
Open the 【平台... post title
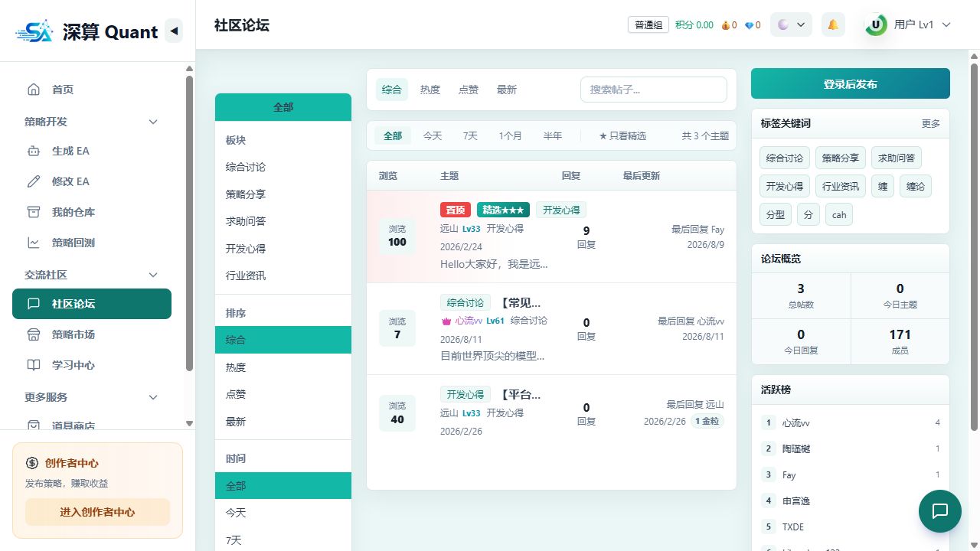point(521,395)
